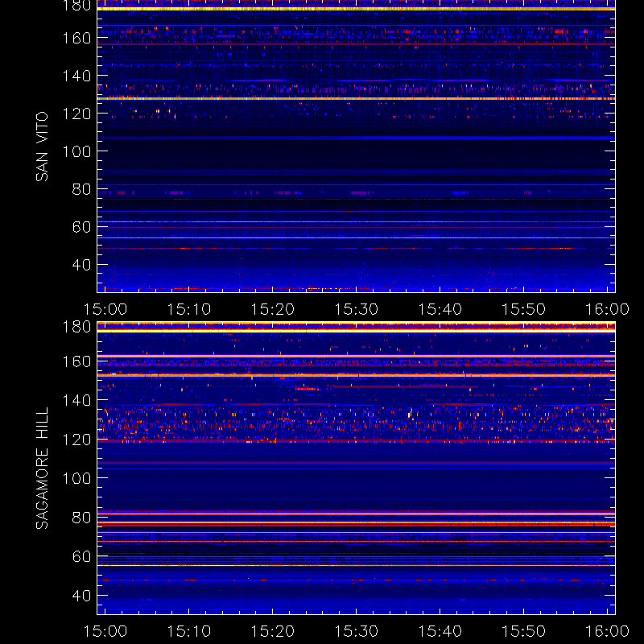
Task: Click 15:50 time label below San Vito plot
Action: click(x=524, y=309)
